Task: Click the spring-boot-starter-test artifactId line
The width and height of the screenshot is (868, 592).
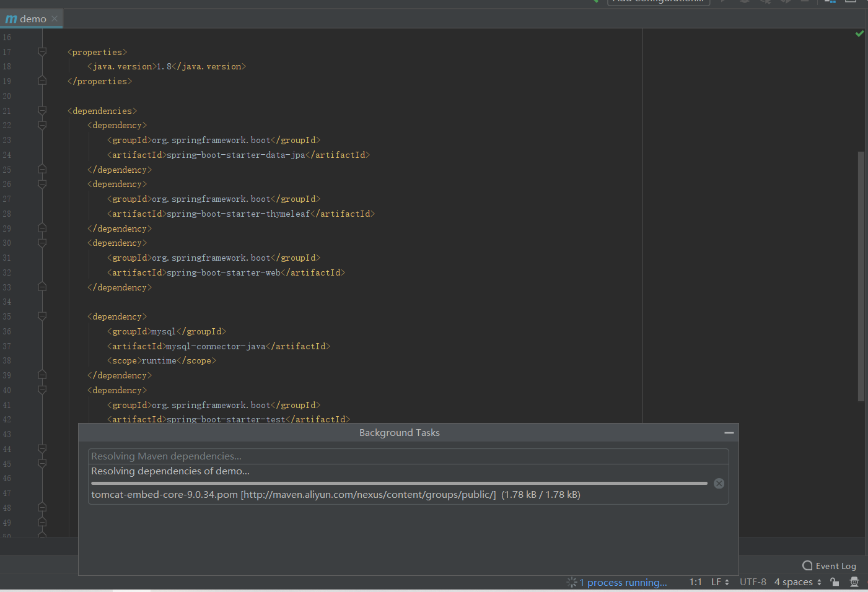Action: [229, 419]
